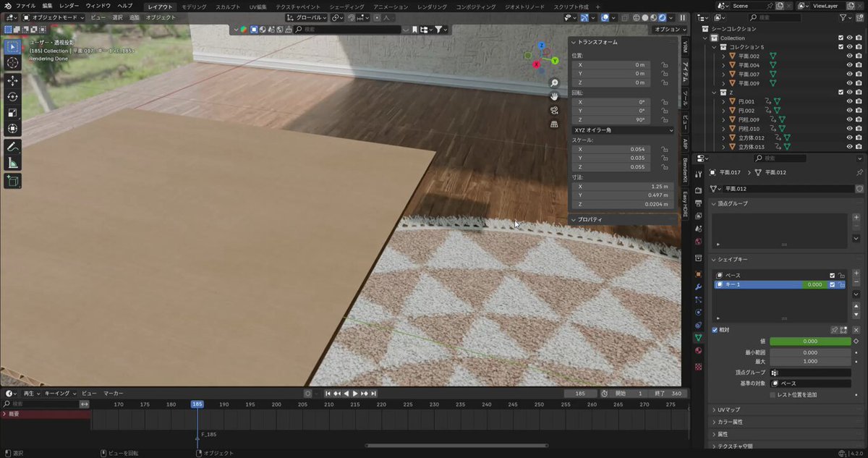Open the XYZ オイラー角 rotation mode dropdown
Screen dimensions: 868x458
pyautogui.click(x=623, y=130)
